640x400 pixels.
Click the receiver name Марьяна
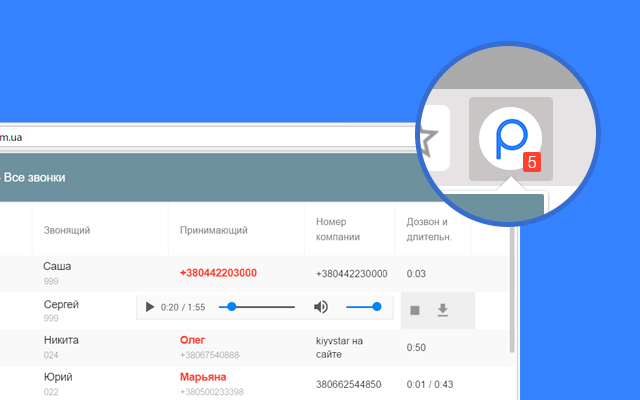point(203,377)
